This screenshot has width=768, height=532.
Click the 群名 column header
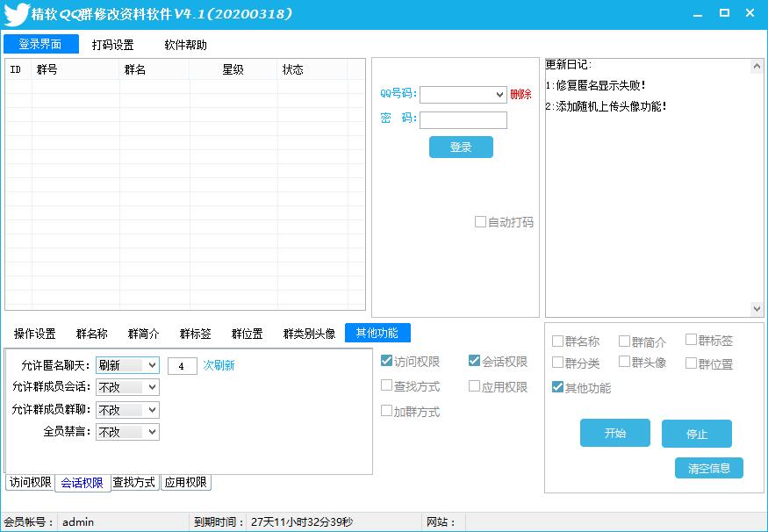pyautogui.click(x=154, y=69)
